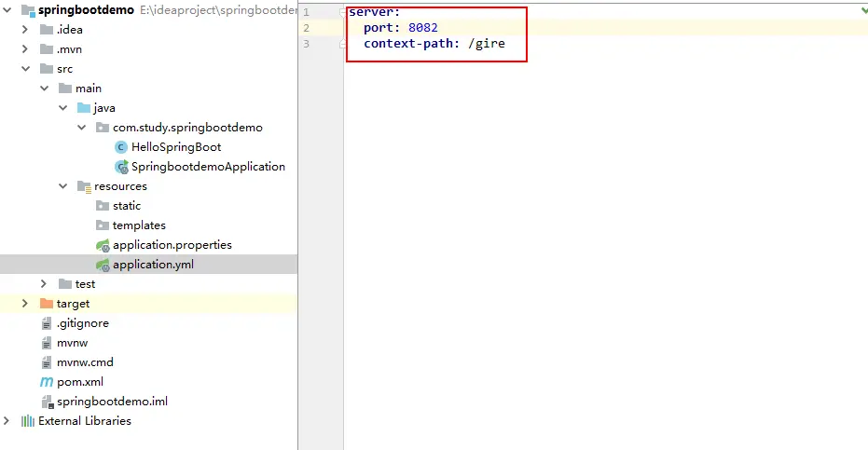This screenshot has width=868, height=450.
Task: Open application.properties file
Action: point(172,245)
